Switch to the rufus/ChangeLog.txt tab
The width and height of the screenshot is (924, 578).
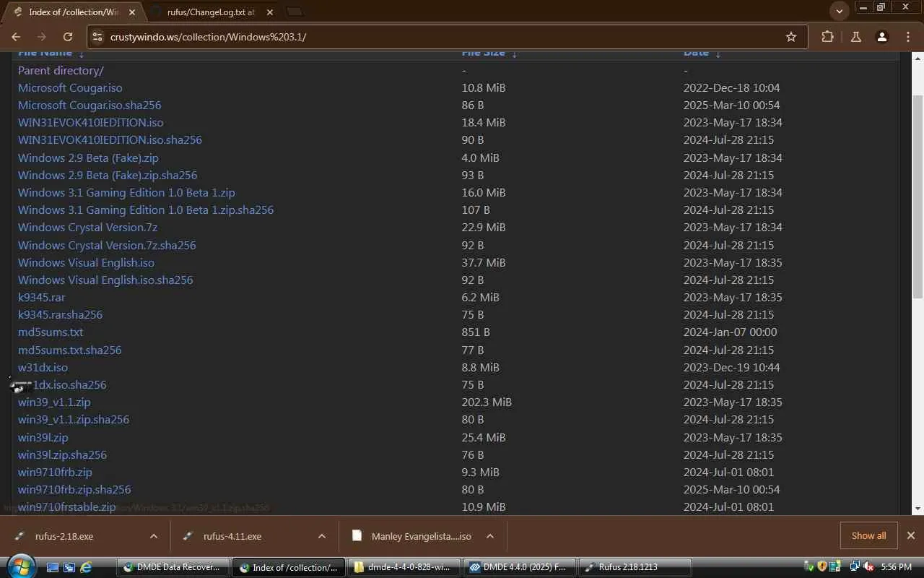pyautogui.click(x=211, y=12)
